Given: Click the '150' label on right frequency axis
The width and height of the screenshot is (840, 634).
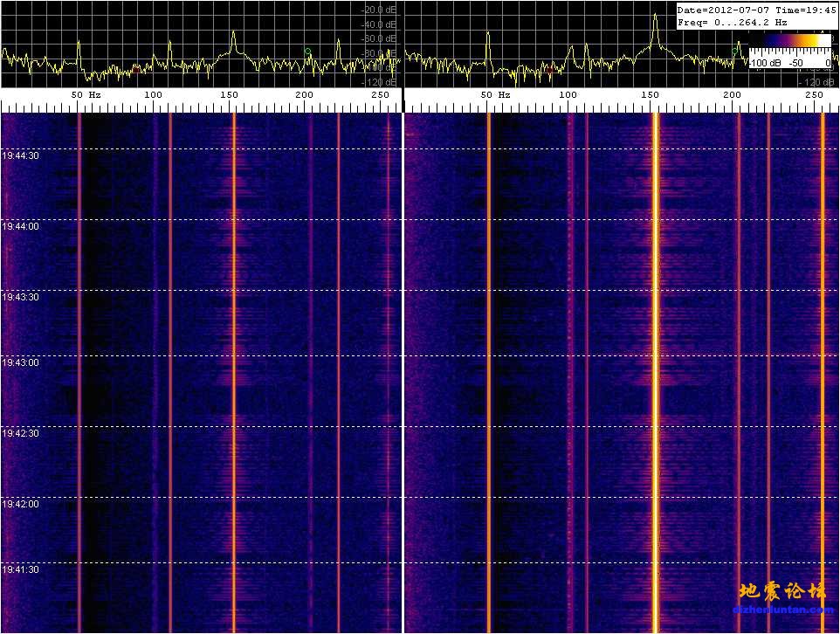Looking at the screenshot, I should [650, 95].
